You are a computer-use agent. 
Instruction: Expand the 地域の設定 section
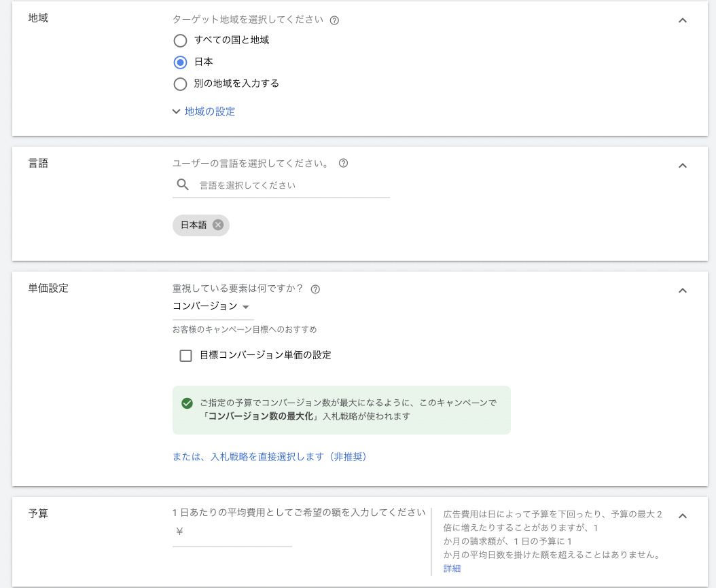click(204, 111)
